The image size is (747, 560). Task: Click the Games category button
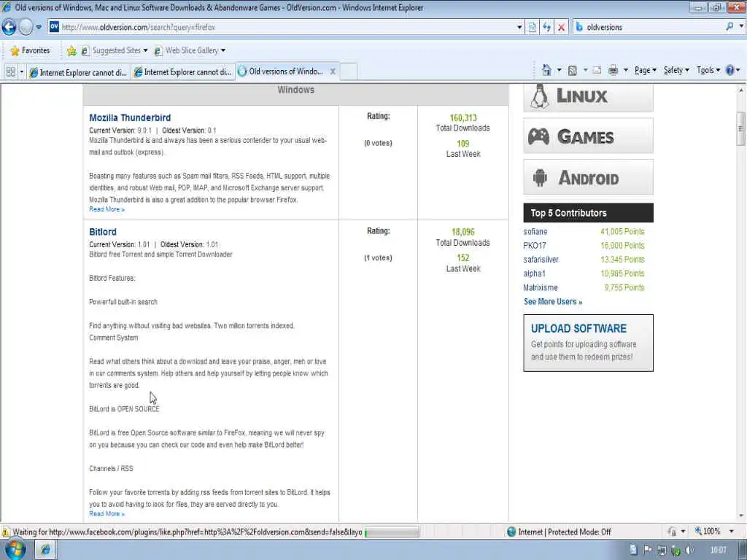pyautogui.click(x=589, y=136)
